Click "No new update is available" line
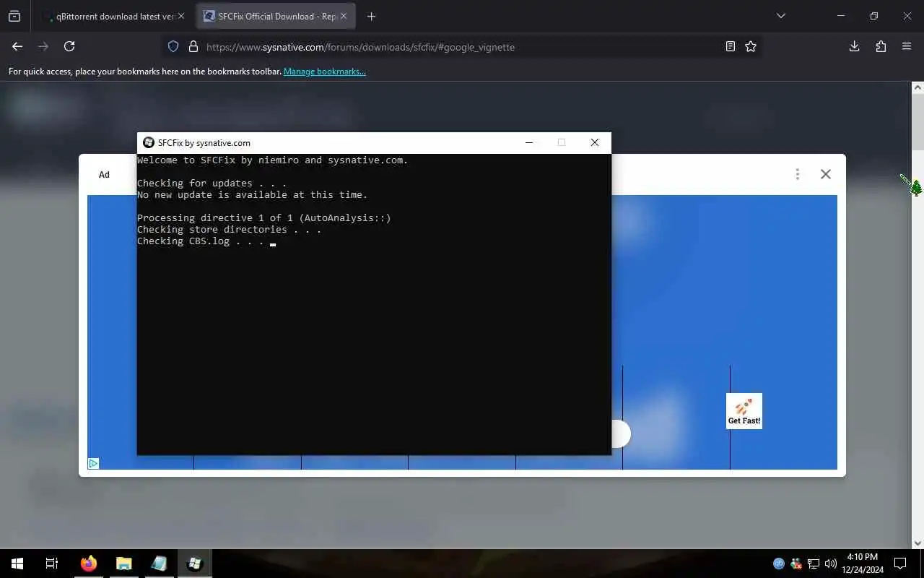 click(252, 194)
